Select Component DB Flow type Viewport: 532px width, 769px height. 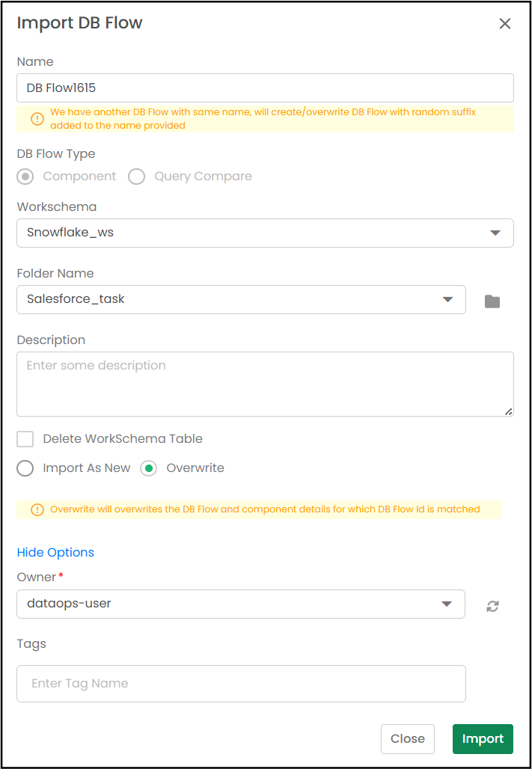25,177
